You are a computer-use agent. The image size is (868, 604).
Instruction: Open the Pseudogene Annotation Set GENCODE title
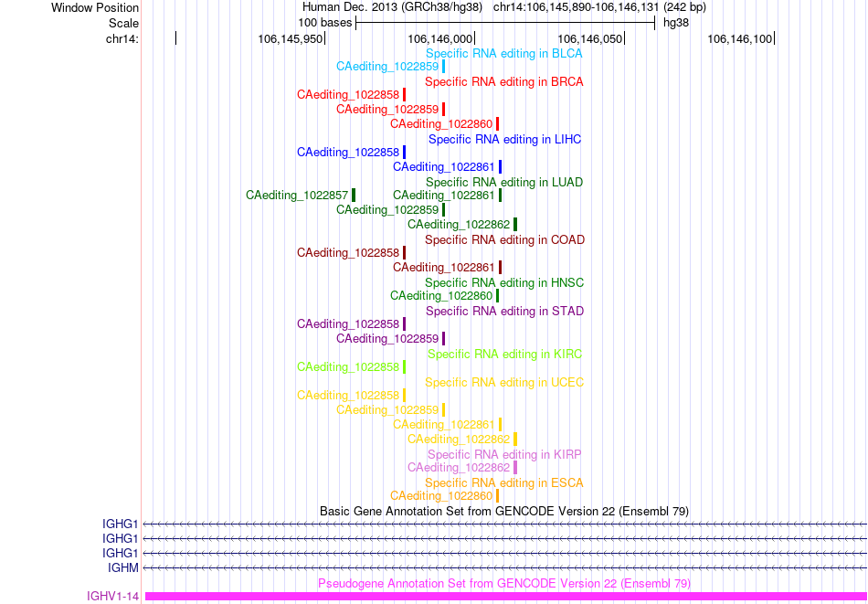click(x=504, y=584)
